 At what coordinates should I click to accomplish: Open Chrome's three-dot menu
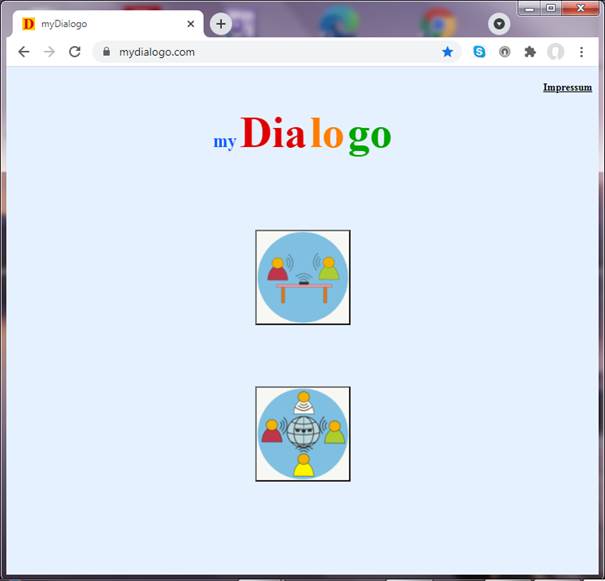point(581,52)
